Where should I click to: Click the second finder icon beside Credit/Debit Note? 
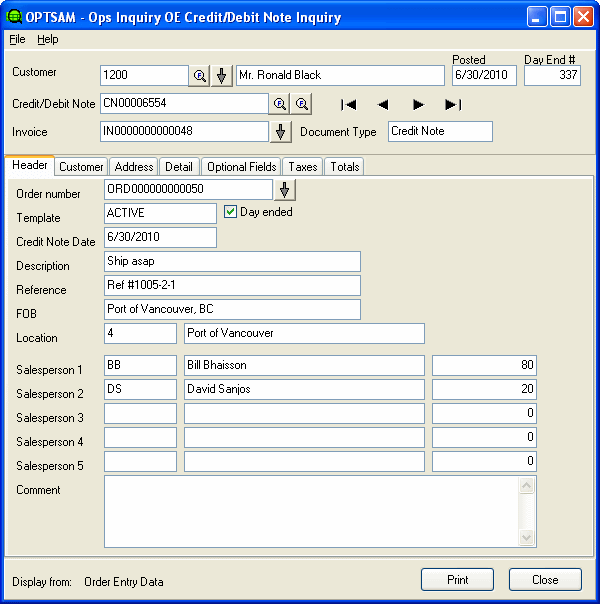click(x=301, y=104)
